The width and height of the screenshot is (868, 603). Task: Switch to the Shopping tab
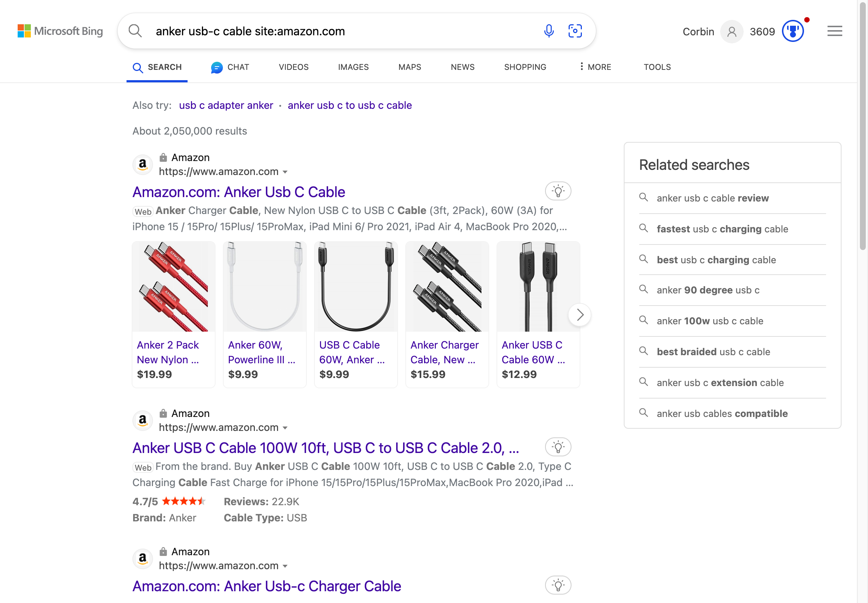525,67
